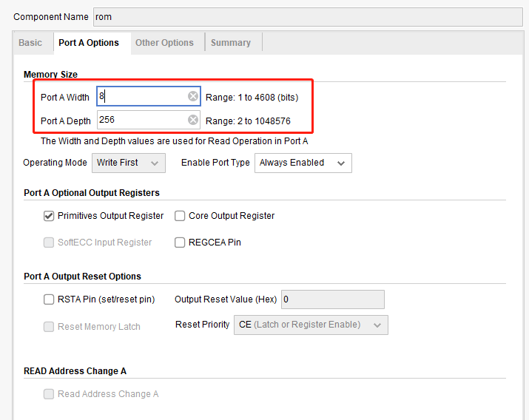Click 'Port A Output Reset Options' heading
The image size is (529, 420).
tap(82, 277)
